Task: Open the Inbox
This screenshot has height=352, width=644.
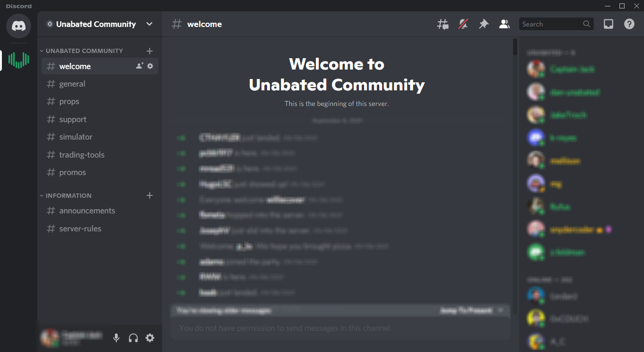Action: (609, 24)
